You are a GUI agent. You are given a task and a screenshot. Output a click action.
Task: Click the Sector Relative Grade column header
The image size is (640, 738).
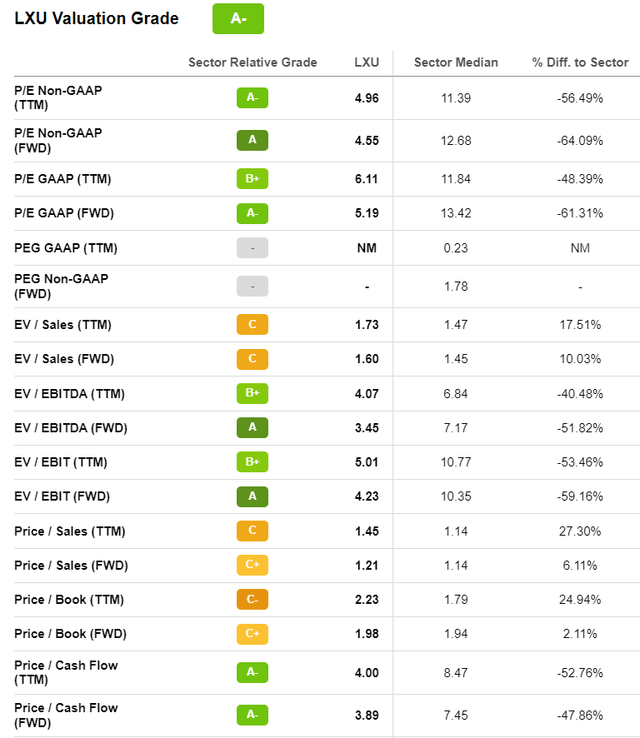click(x=253, y=62)
